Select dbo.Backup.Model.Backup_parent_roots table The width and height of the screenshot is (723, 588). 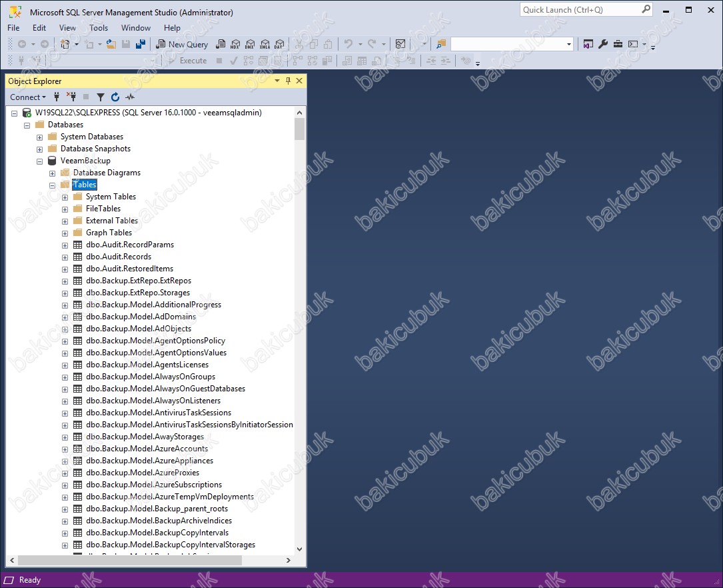157,508
